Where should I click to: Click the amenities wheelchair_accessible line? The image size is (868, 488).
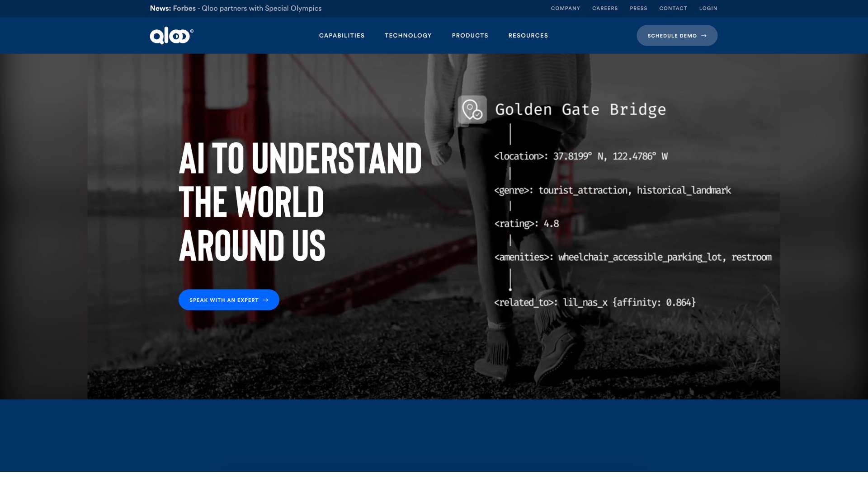[633, 257]
